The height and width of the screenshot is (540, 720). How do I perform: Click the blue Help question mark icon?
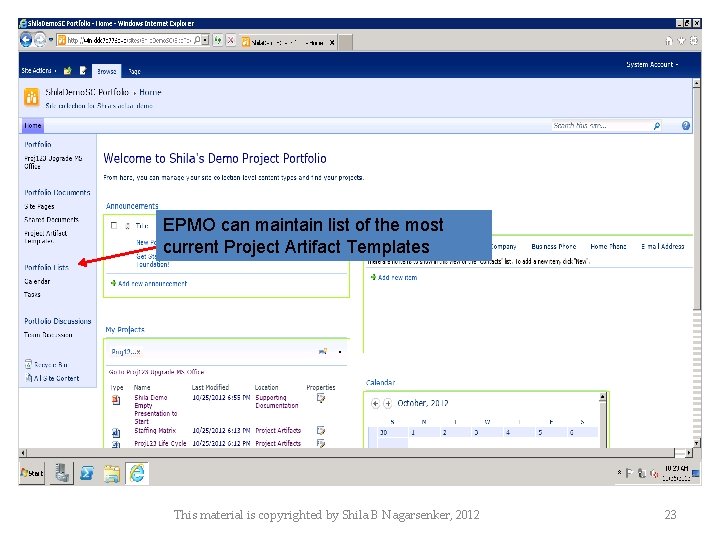(686, 125)
